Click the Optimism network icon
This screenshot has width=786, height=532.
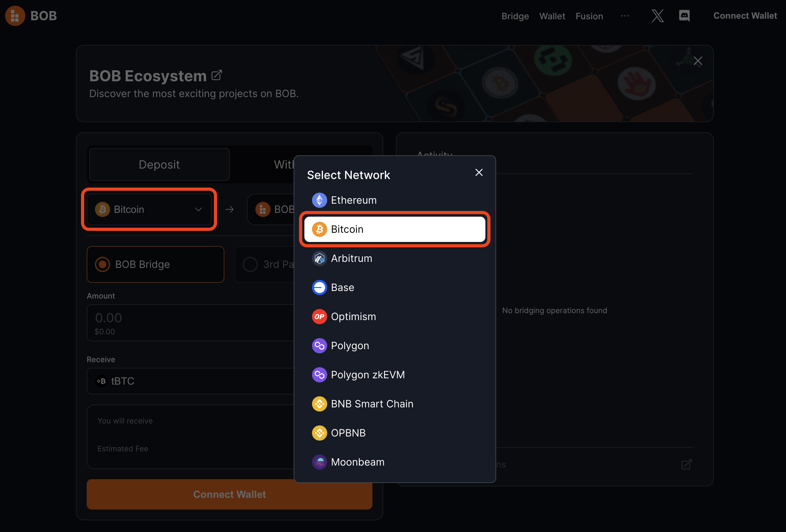319,317
